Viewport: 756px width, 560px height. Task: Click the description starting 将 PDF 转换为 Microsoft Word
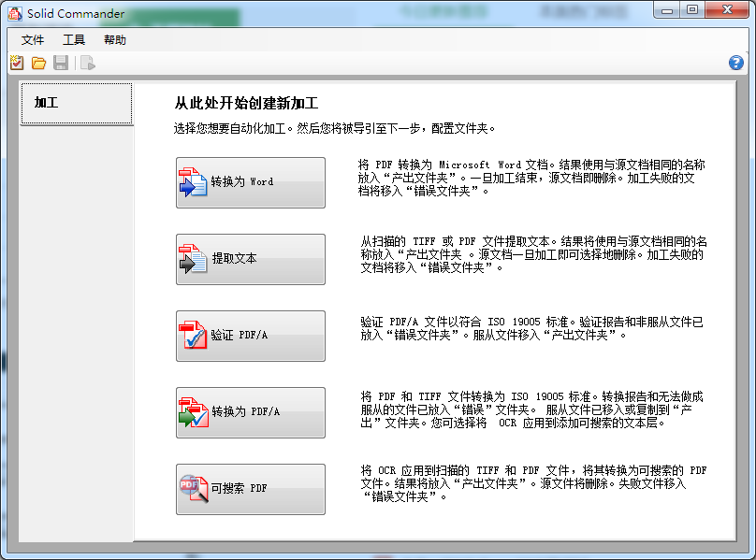pos(531,178)
